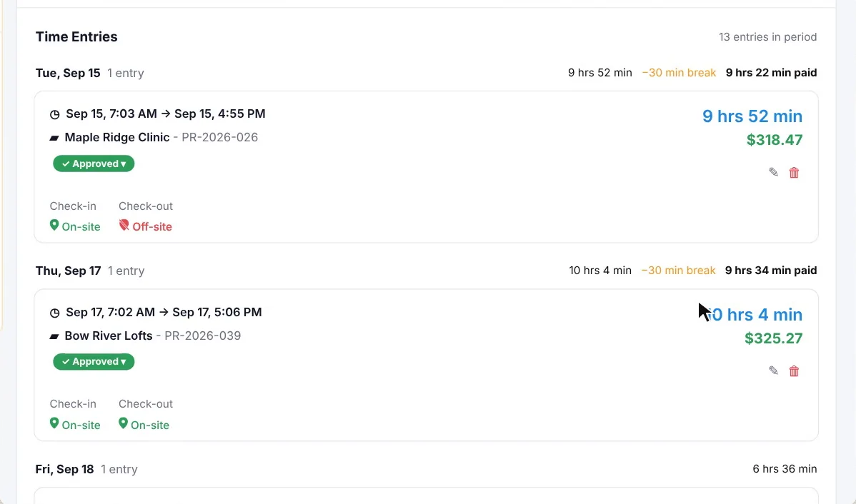Select the Thu, Sep 17 day header
Screen dimensions: 856x504
pyautogui.click(x=69, y=271)
